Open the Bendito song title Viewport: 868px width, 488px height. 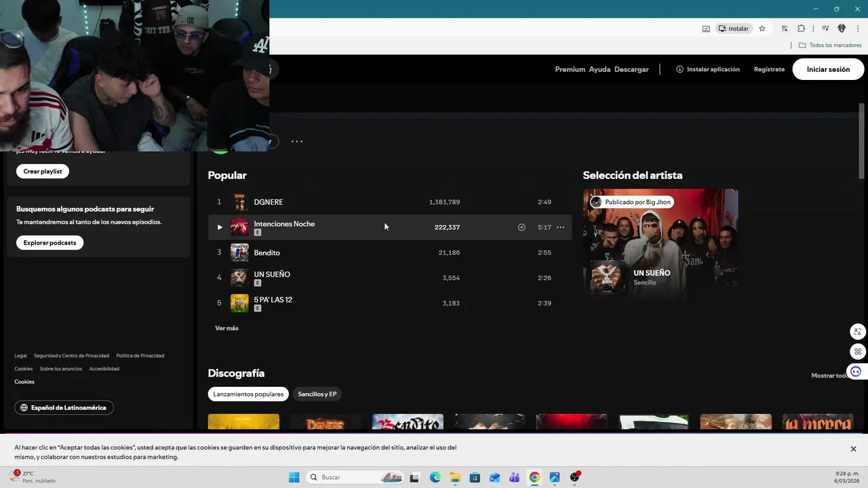pos(267,253)
